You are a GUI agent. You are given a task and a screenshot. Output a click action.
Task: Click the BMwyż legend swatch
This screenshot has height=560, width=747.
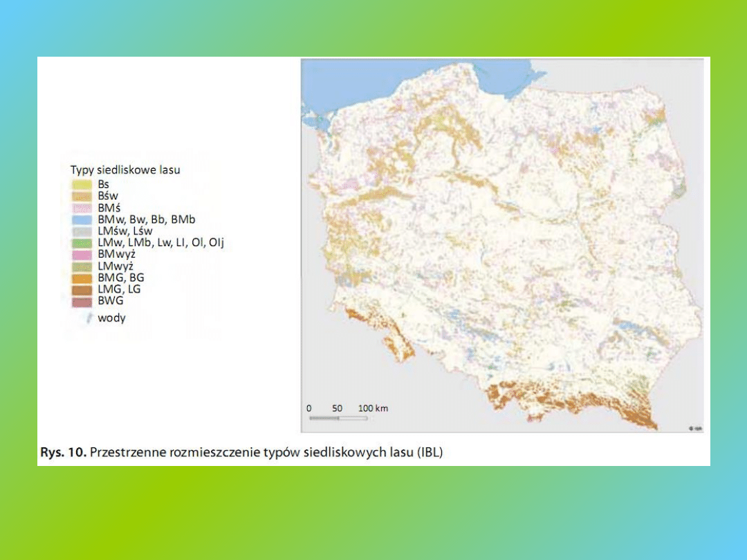(x=81, y=254)
